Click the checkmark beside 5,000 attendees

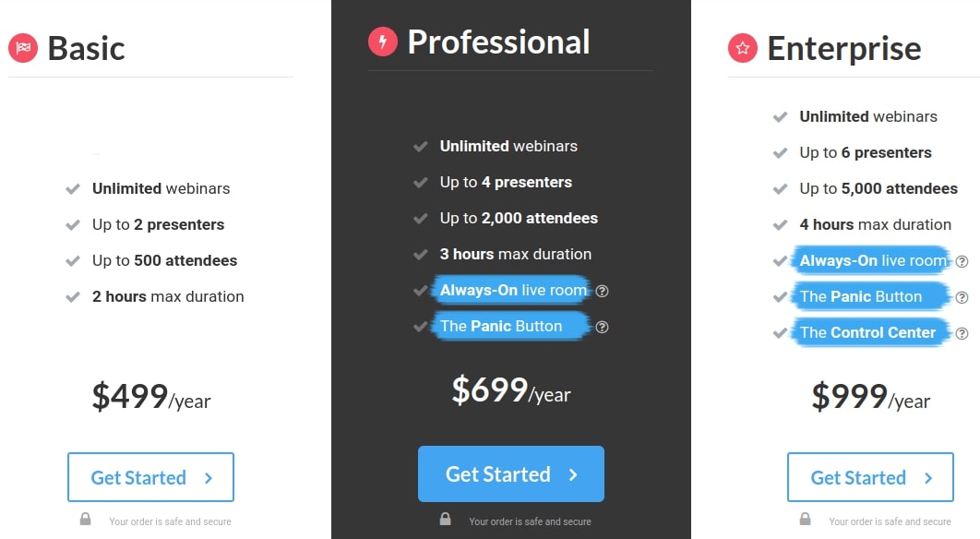(x=781, y=189)
